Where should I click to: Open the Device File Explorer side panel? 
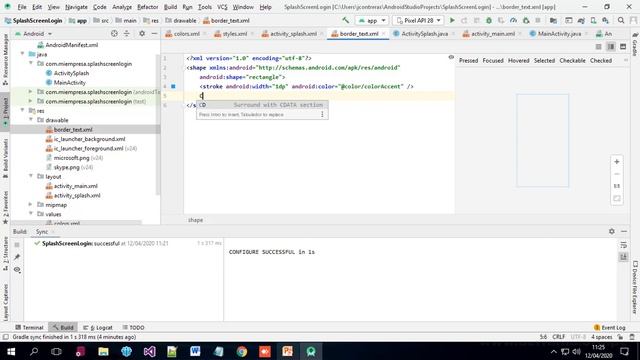pyautogui.click(x=635, y=287)
